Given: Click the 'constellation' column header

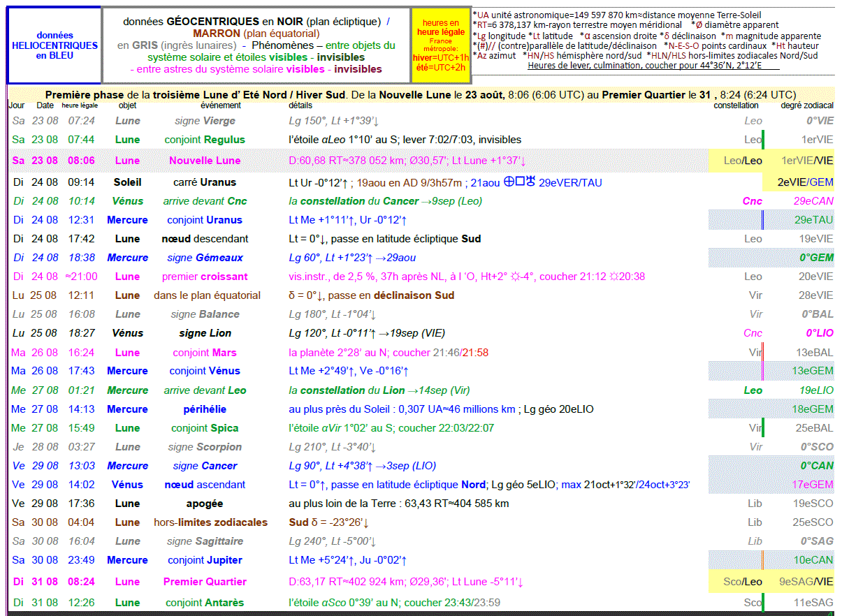Looking at the screenshot, I should click(736, 105).
